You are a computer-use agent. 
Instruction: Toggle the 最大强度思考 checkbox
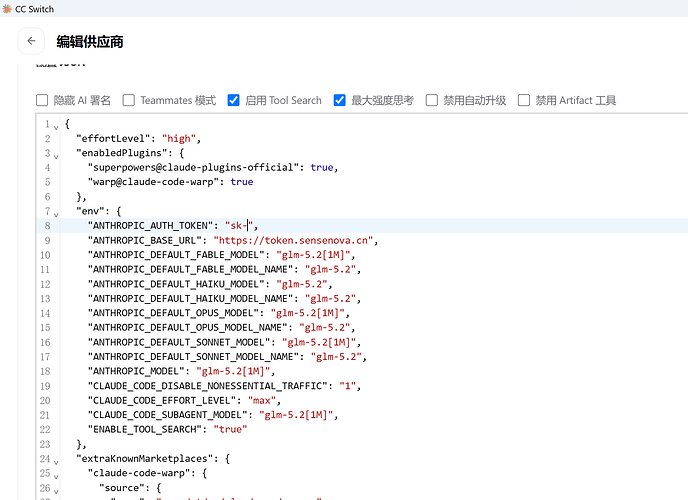click(x=340, y=100)
